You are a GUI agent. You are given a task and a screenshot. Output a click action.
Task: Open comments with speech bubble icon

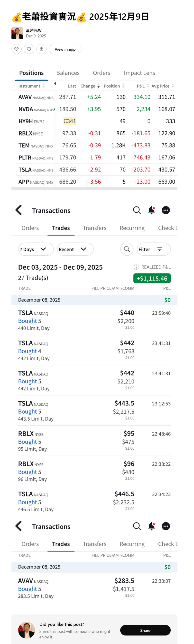[29, 49]
